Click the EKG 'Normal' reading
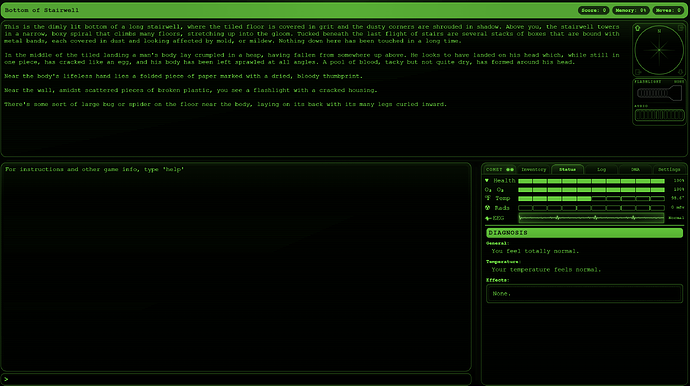This screenshot has width=690, height=386. (x=676, y=218)
